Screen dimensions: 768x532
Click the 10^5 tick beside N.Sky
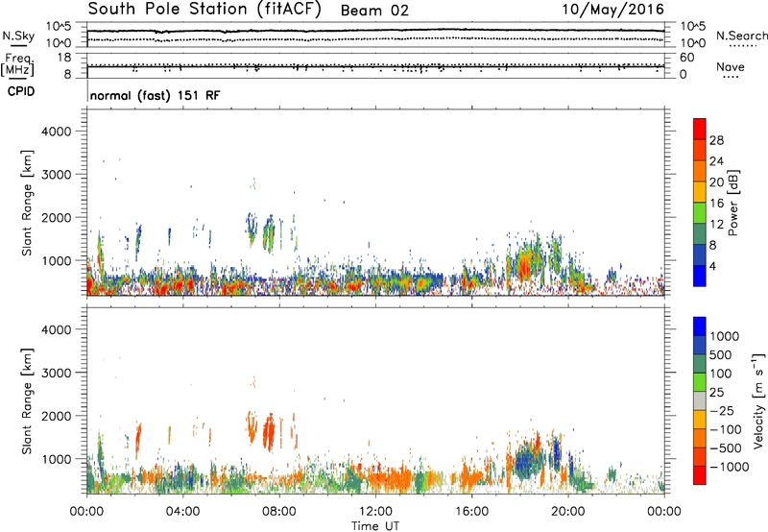[x=59, y=27]
